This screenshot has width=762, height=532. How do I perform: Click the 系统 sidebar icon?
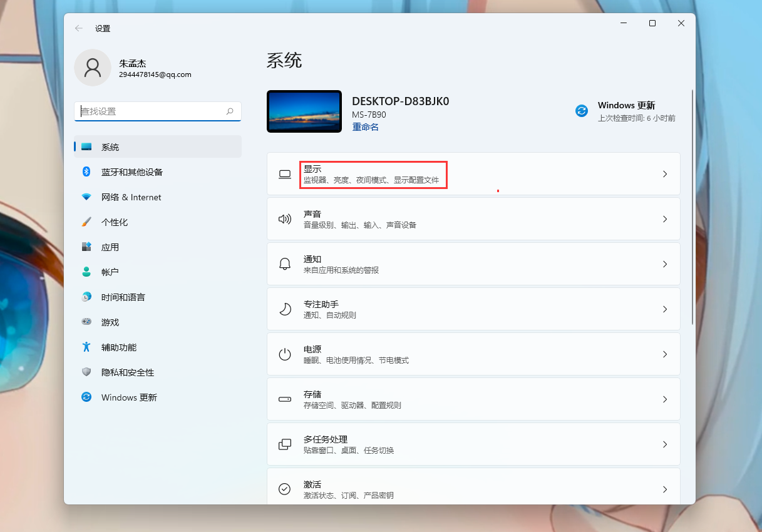click(x=86, y=147)
